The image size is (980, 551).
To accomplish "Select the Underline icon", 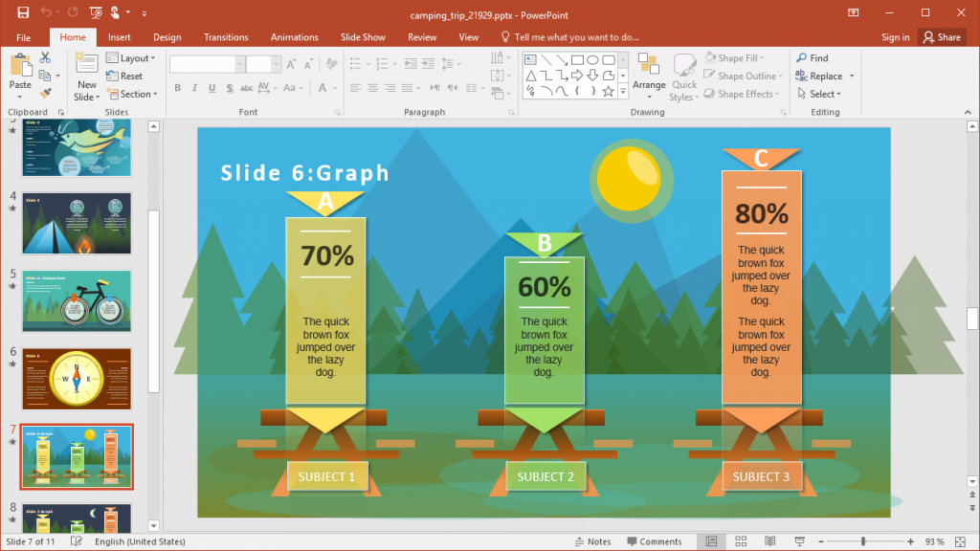I will click(x=211, y=88).
